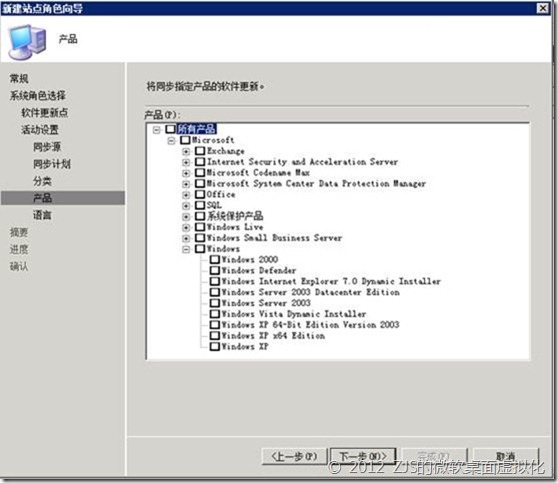This screenshot has height=483, width=558.
Task: Select the highlighted 产品 step
Action: 63,198
